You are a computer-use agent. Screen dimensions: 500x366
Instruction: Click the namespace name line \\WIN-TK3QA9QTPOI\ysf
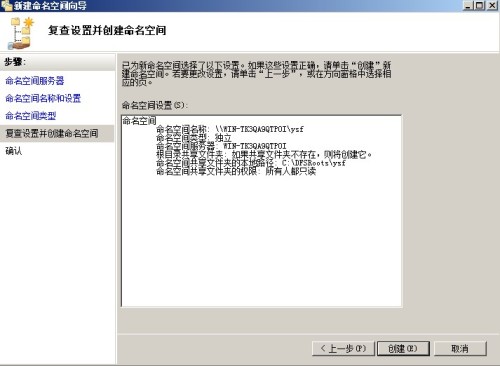click(x=230, y=129)
